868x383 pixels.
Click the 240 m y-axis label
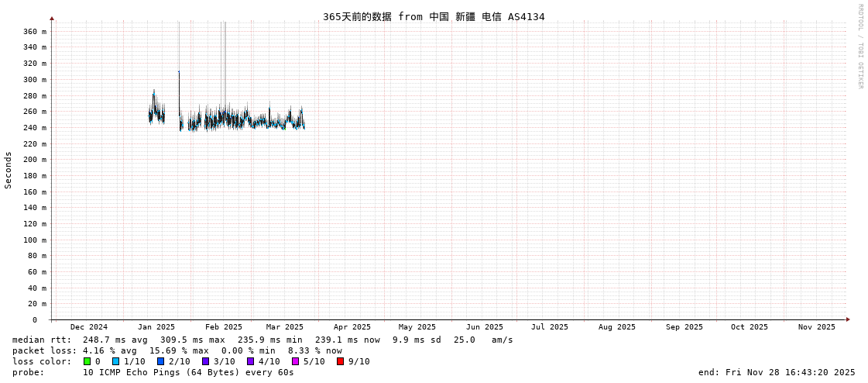35,127
